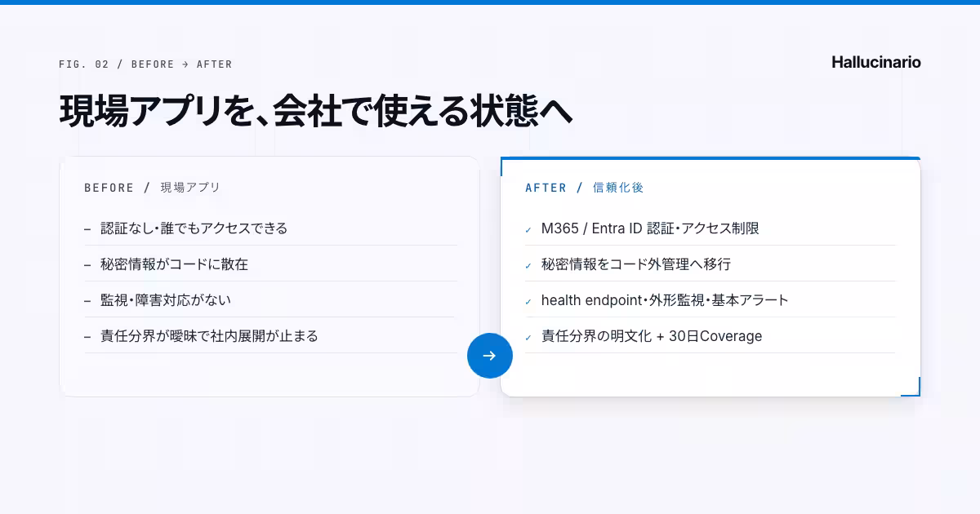Image resolution: width=980 pixels, height=514 pixels.
Task: Select the row '秘密情報がコードに散在'
Action: pos(270,264)
